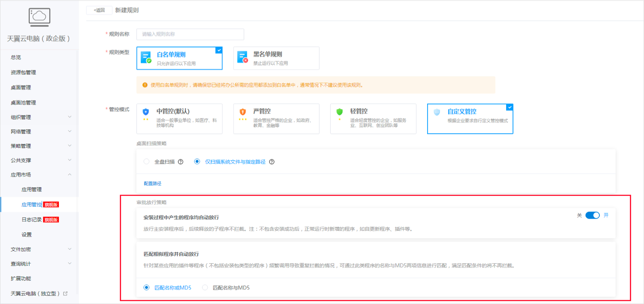Select the 全盘扫描 radio option
Screen dimensions: 644x304
click(x=146, y=161)
